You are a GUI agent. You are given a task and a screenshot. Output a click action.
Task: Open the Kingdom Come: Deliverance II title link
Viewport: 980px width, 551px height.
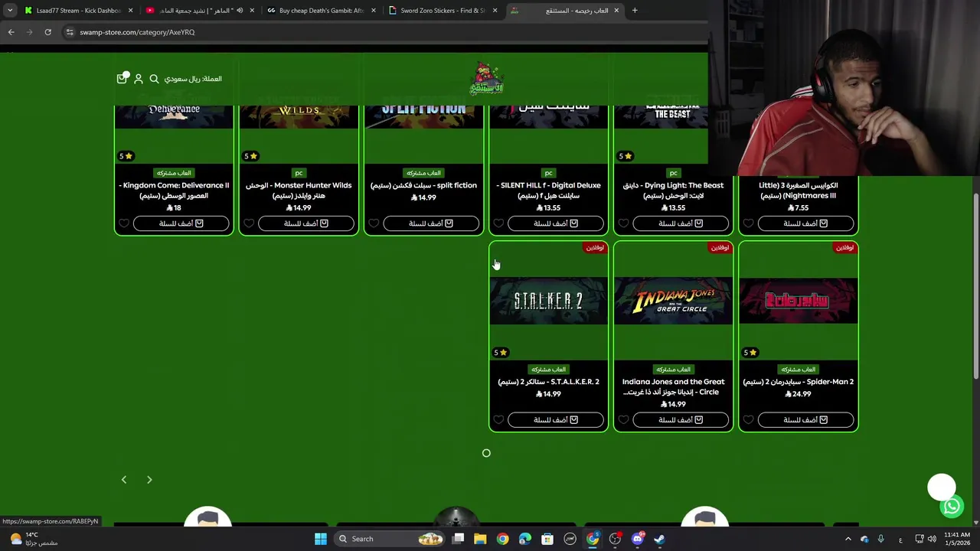point(174,191)
